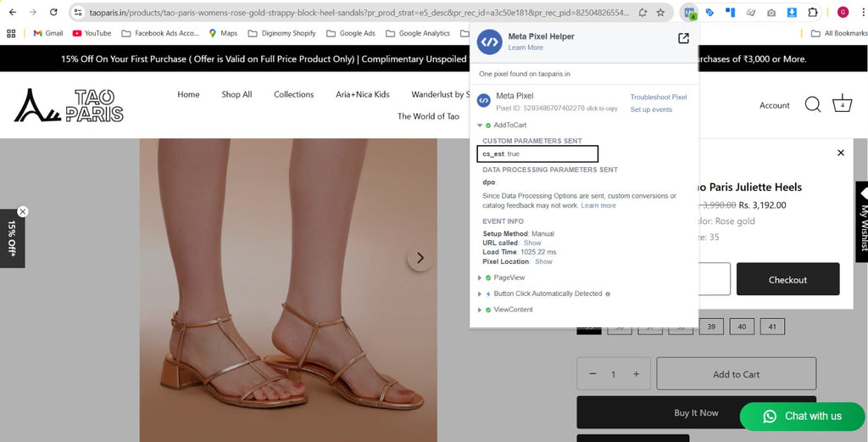Open the Shop All menu item

[236, 94]
